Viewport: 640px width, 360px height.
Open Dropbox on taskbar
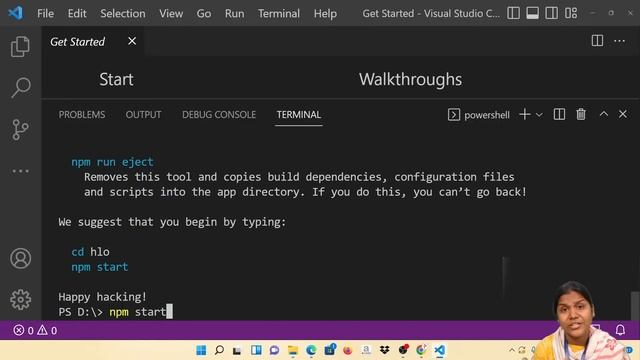pyautogui.click(x=384, y=350)
